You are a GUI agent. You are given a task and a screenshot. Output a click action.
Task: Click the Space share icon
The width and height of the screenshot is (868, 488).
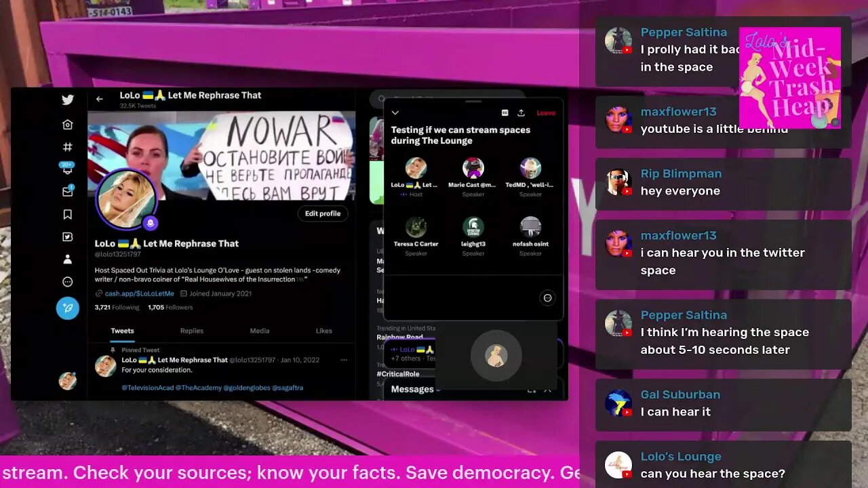point(521,113)
